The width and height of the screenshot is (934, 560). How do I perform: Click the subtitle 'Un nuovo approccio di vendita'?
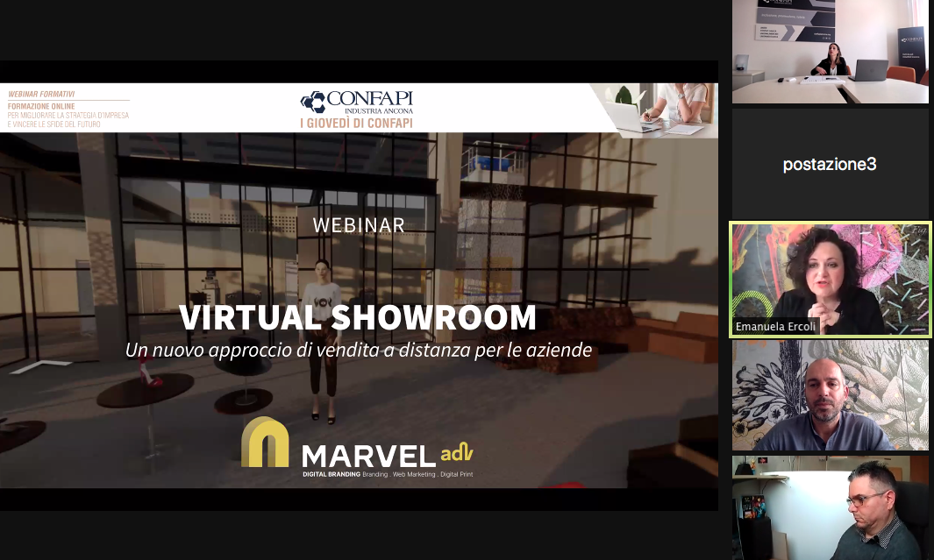pos(358,350)
